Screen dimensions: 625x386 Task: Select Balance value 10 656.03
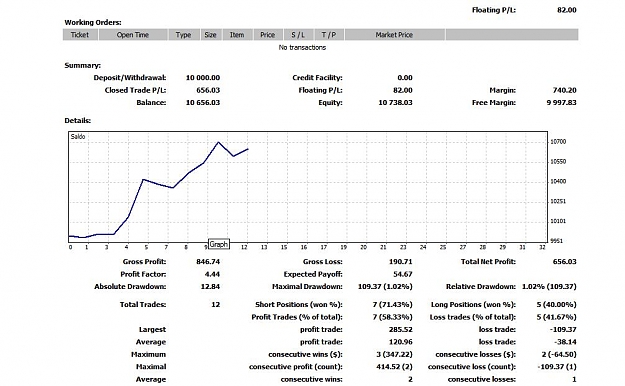coord(202,102)
